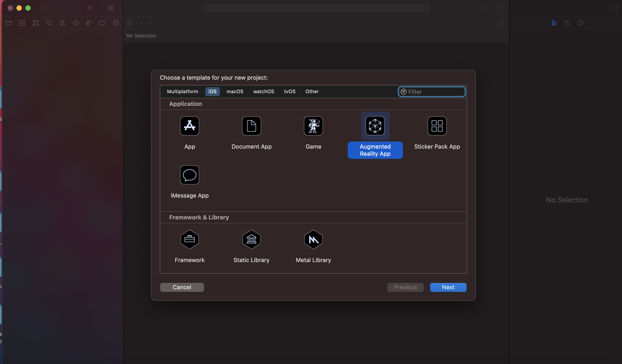Choose the Document App template
This screenshot has width=622, height=364.
click(x=251, y=126)
